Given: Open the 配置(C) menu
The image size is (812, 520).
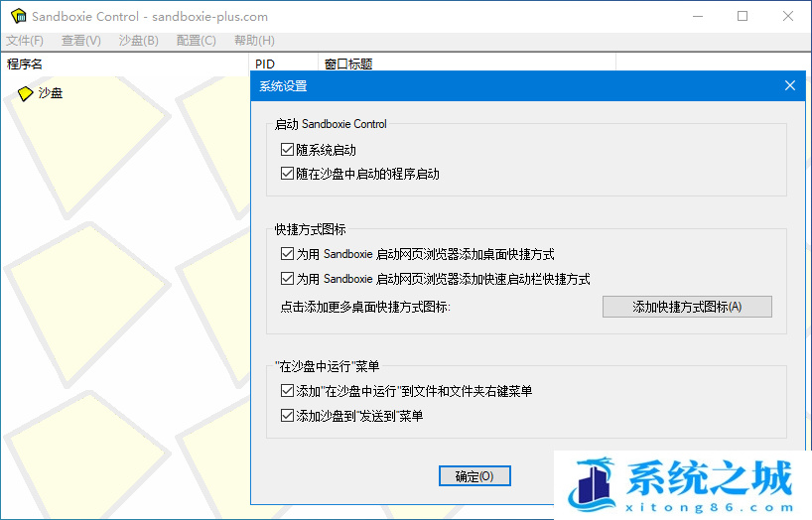Looking at the screenshot, I should pos(196,41).
